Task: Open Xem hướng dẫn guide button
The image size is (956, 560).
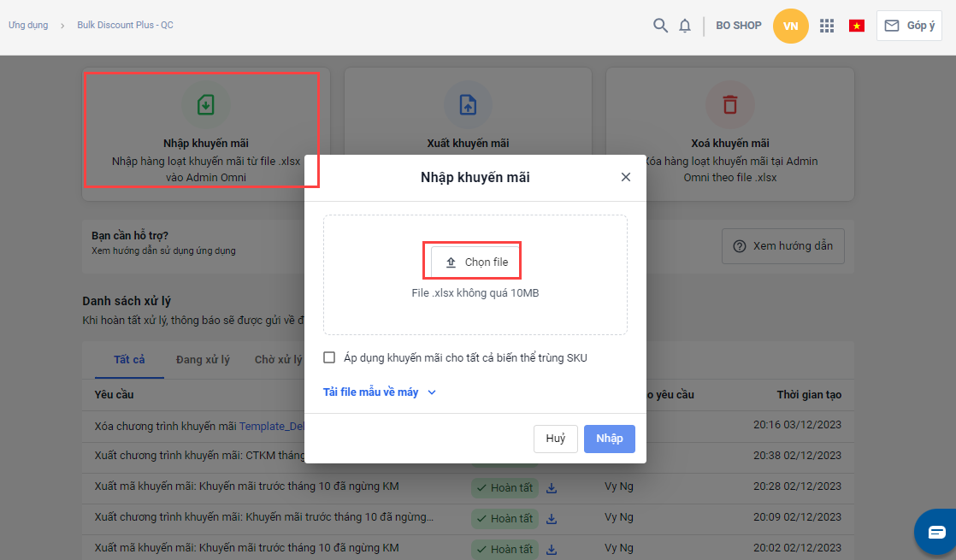Action: pos(782,246)
